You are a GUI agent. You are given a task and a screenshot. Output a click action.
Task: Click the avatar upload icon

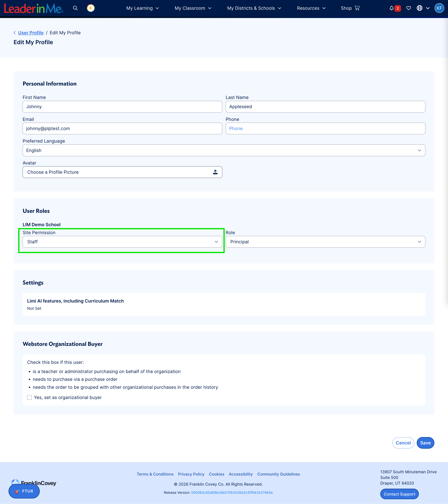215,172
